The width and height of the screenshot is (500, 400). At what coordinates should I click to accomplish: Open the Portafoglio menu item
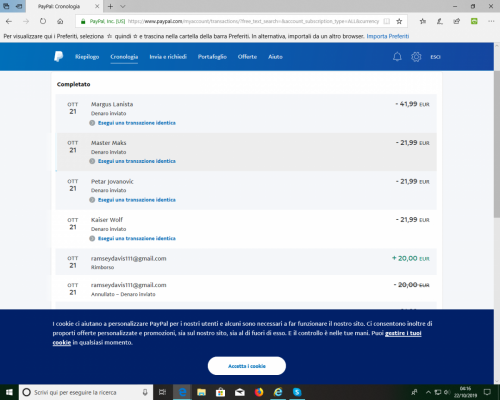click(212, 57)
